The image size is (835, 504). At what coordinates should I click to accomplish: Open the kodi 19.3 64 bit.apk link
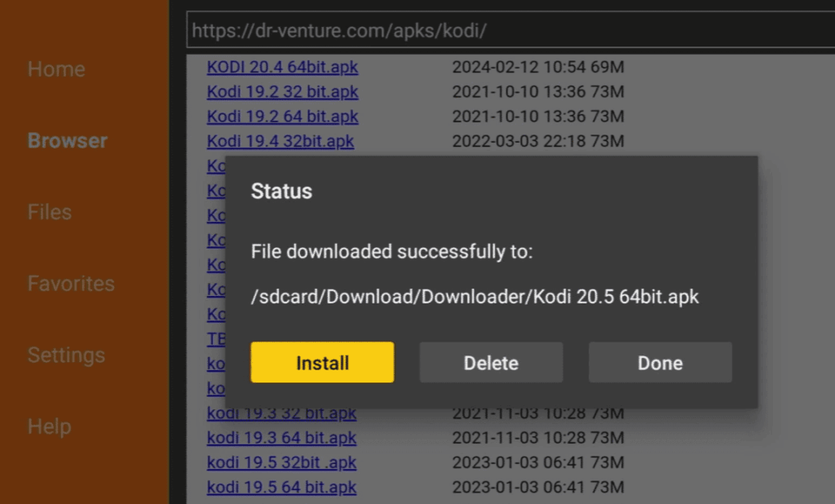click(281, 438)
